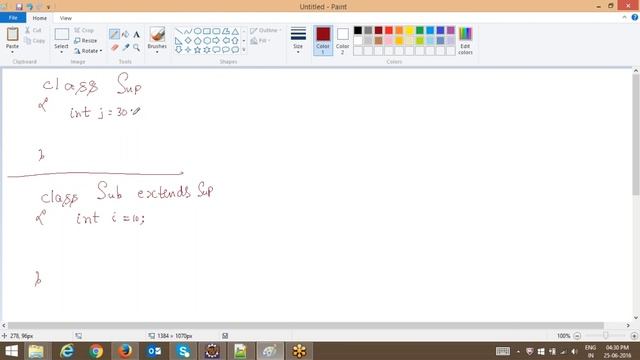640x360 pixels.
Task: Click the Copy button
Action: tap(34, 40)
